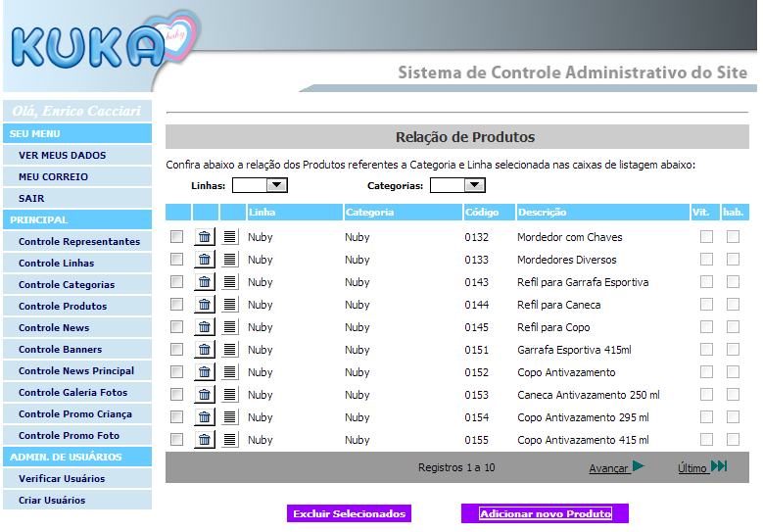Click trash icon for Refil para Garrafa Esportiva
This screenshot has height=532, width=763.
click(205, 282)
